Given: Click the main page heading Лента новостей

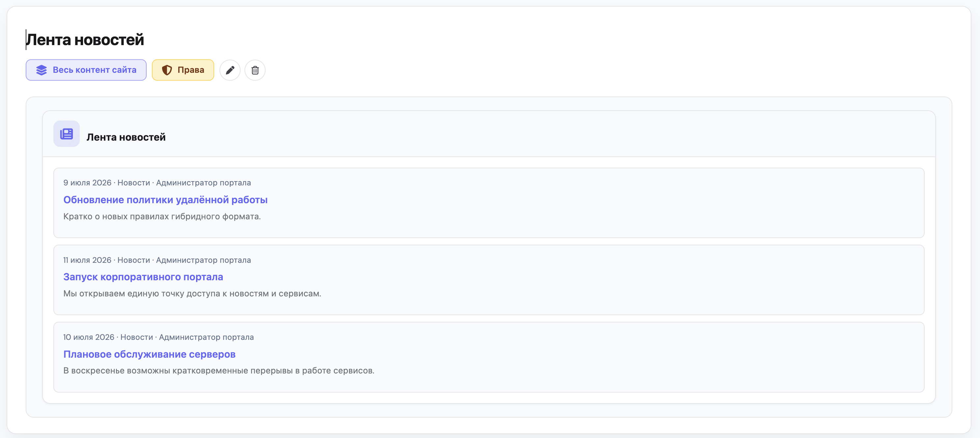Looking at the screenshot, I should 85,40.
